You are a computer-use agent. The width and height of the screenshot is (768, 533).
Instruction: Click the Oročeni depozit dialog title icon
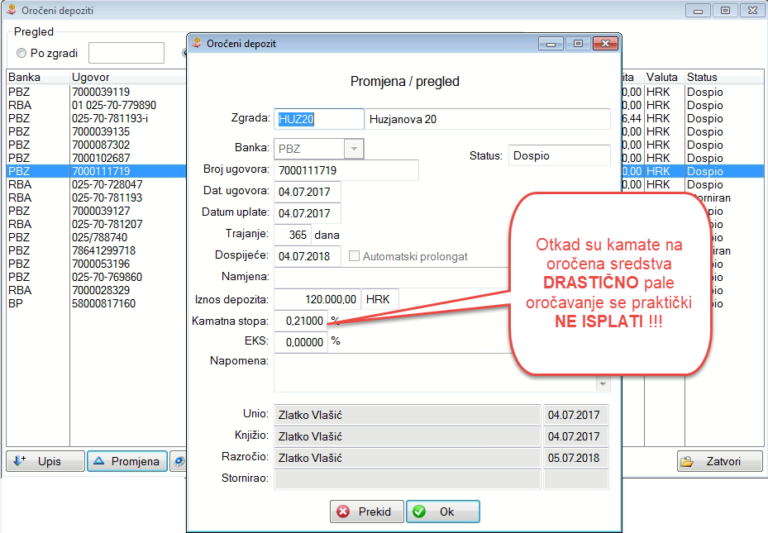pos(197,43)
